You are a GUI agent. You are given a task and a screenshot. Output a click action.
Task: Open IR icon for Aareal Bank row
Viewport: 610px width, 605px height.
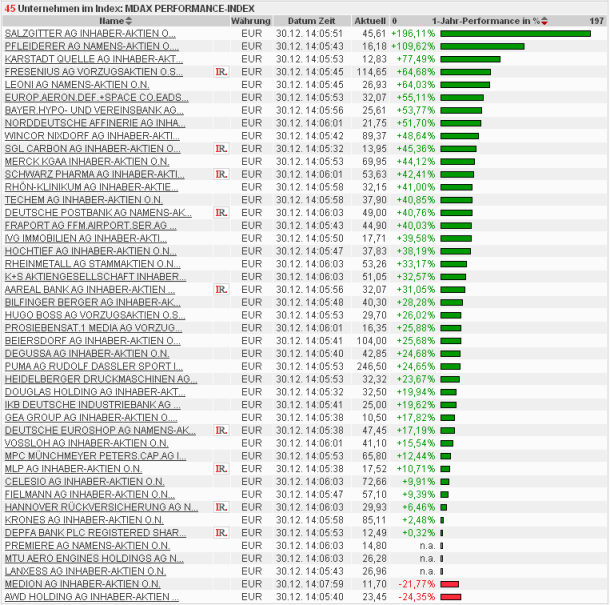point(221,289)
